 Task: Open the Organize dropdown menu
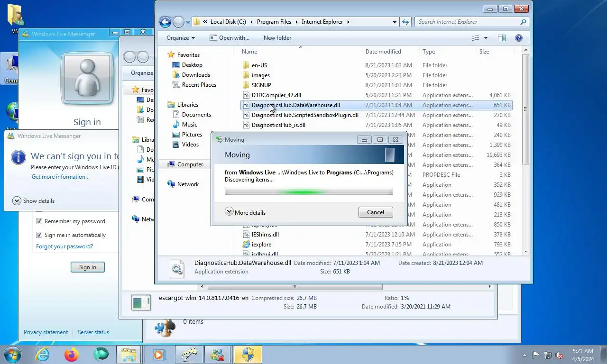(x=181, y=38)
